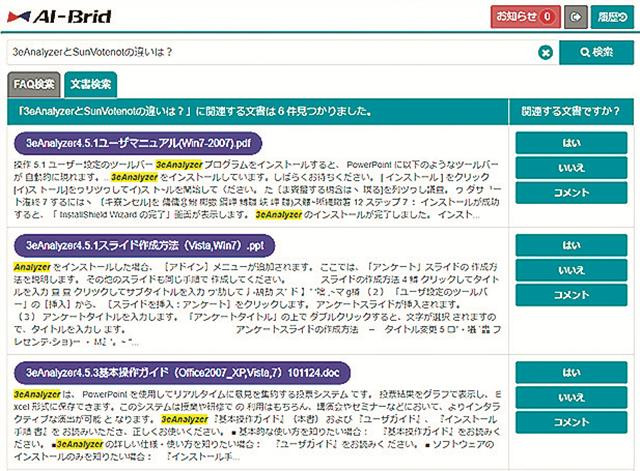Click the results count header text
Viewport: 640px width, 471px height.
click(195, 111)
